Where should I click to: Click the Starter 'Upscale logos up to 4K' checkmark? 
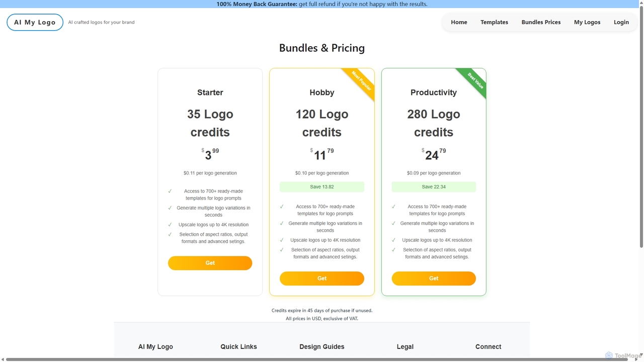click(170, 225)
